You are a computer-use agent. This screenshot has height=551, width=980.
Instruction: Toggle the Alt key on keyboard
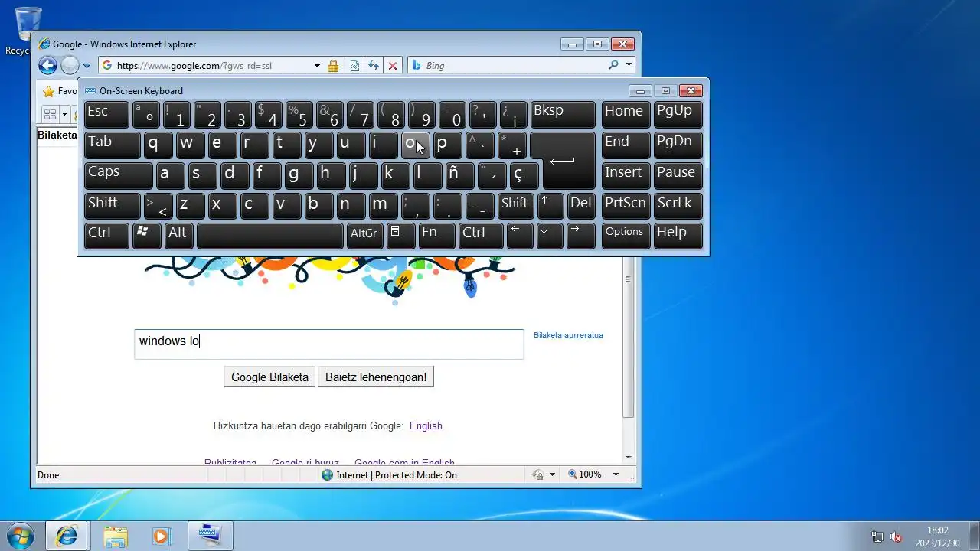(178, 235)
